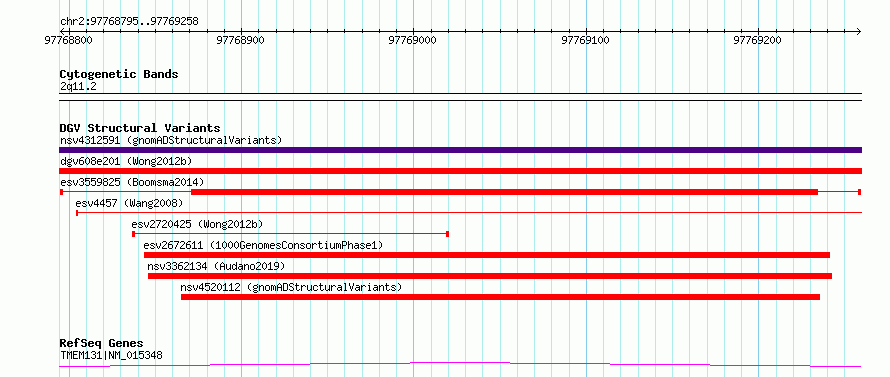
Task: Click the esv2672611 1000GenomesConsortiumPhase1 bar
Action: coord(487,255)
